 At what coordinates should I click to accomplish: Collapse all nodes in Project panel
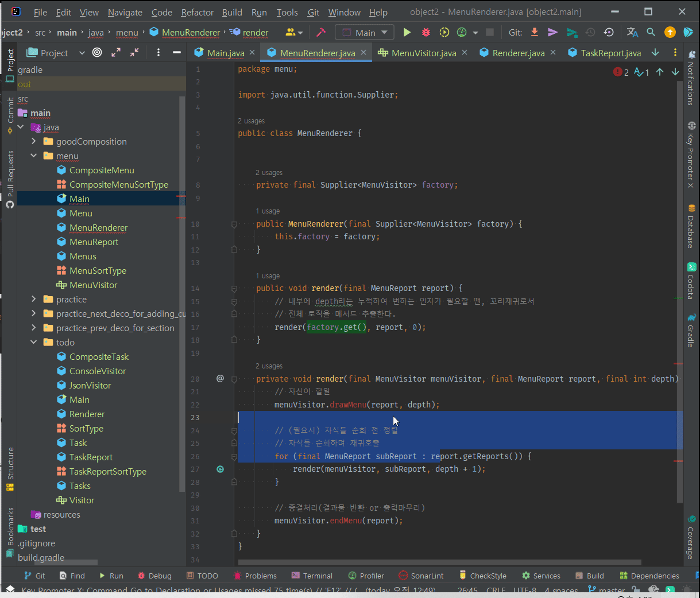pos(134,53)
